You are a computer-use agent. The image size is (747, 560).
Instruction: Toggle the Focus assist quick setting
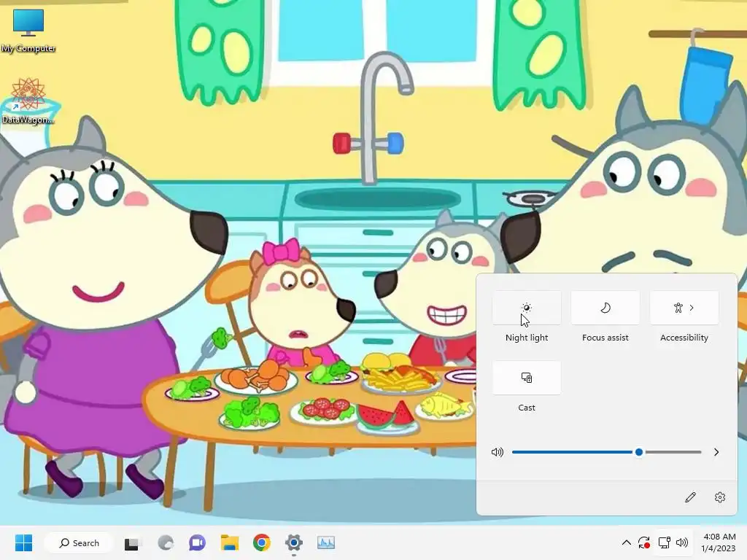click(x=605, y=308)
